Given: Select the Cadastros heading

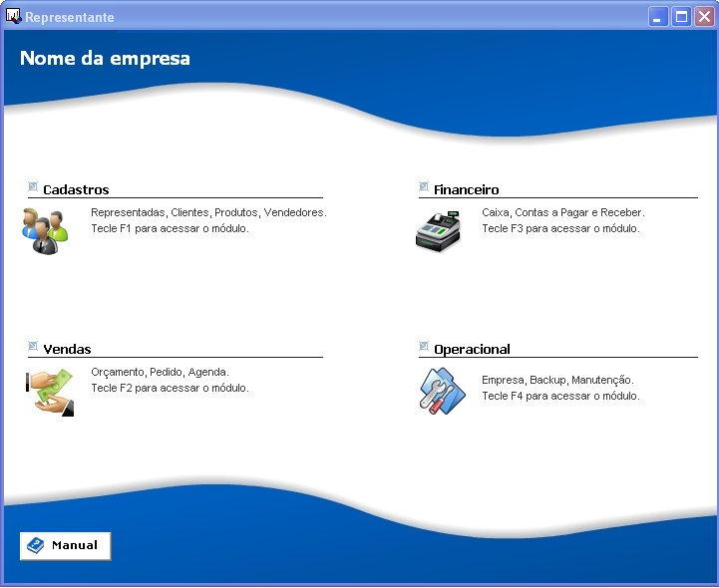Looking at the screenshot, I should [76, 189].
